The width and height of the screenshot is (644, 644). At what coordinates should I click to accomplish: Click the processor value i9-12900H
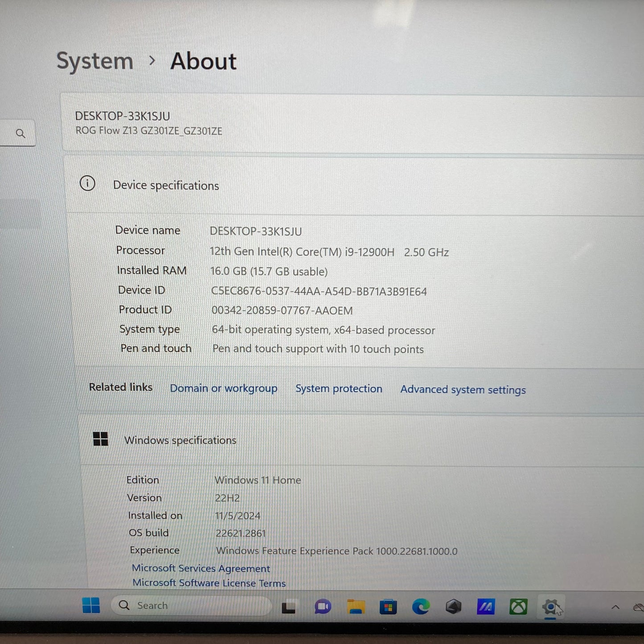(329, 252)
